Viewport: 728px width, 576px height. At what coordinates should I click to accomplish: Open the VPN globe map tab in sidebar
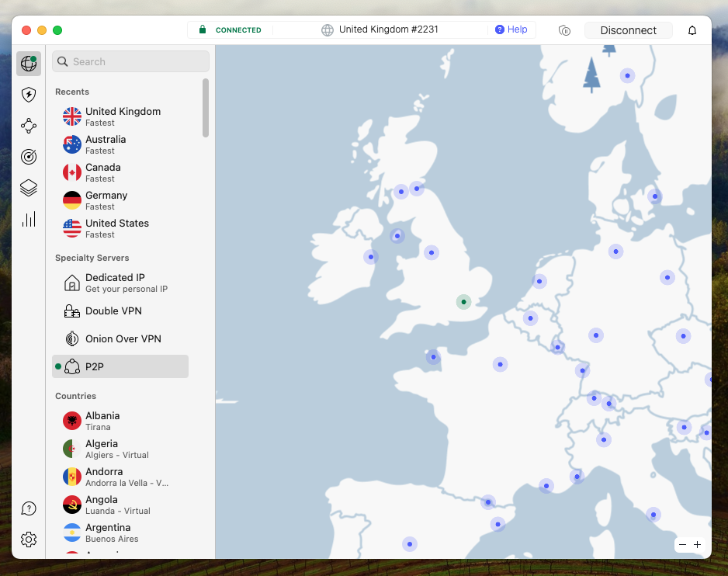29,63
